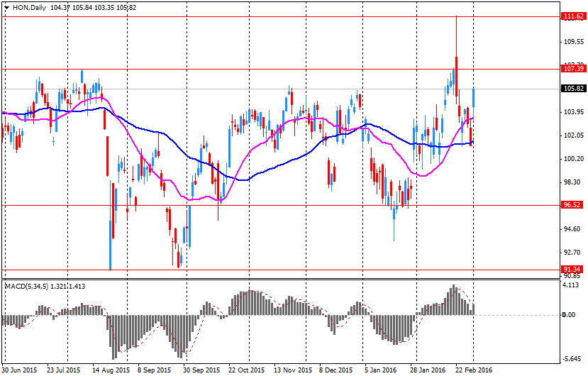The width and height of the screenshot is (588, 376).
Task: Click the 0.00 MACD zero level label
Action: point(569,315)
